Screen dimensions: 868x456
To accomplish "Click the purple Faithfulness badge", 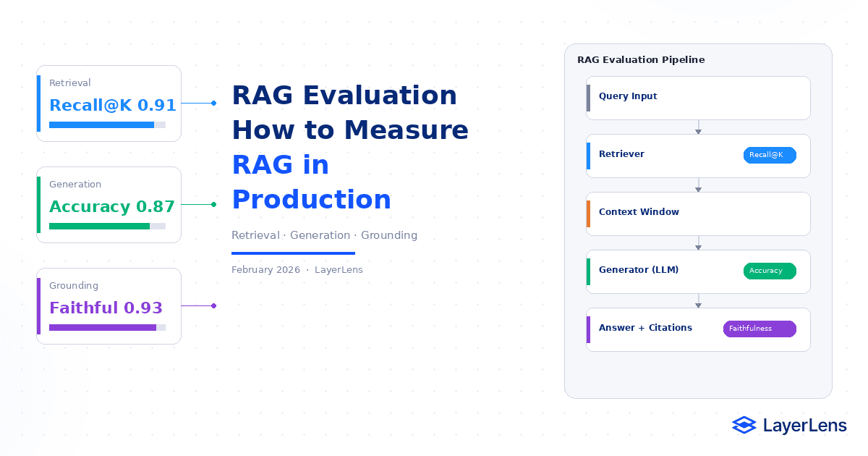I will [759, 329].
